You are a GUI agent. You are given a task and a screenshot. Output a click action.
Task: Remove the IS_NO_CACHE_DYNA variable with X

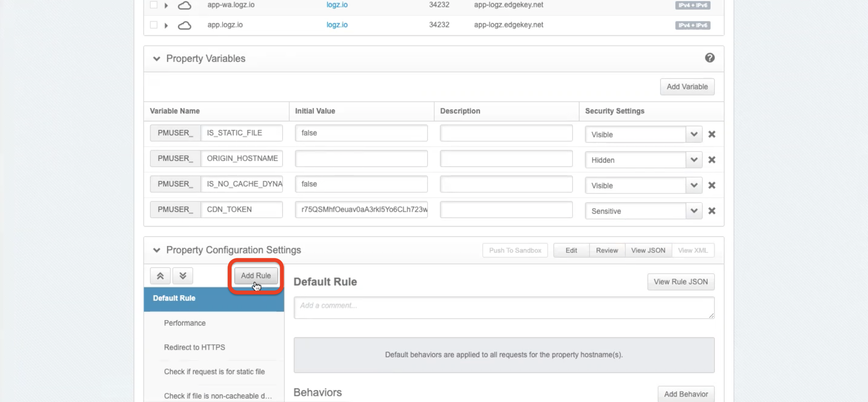712,185
